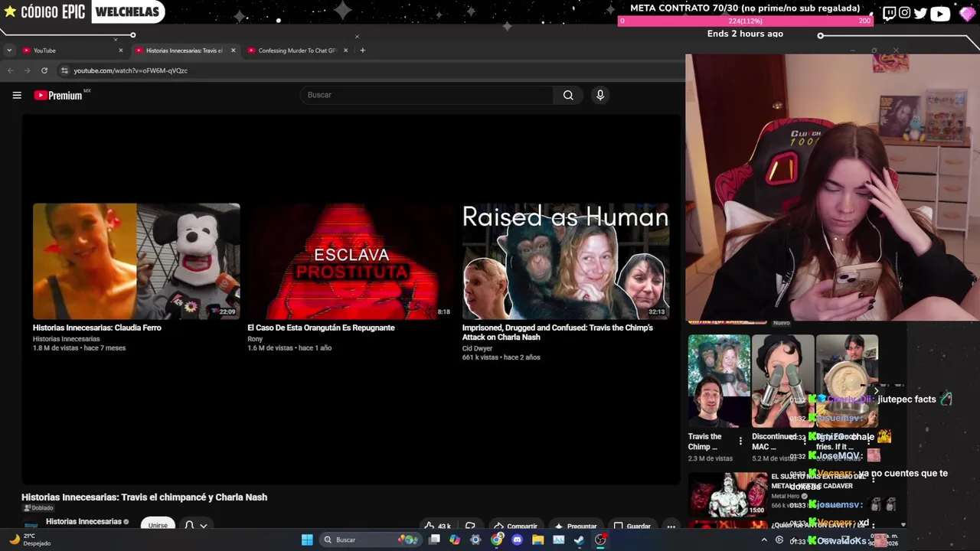The width and height of the screenshot is (980, 551).
Task: Open Twitch icon in stream overlay
Action: [x=889, y=13]
